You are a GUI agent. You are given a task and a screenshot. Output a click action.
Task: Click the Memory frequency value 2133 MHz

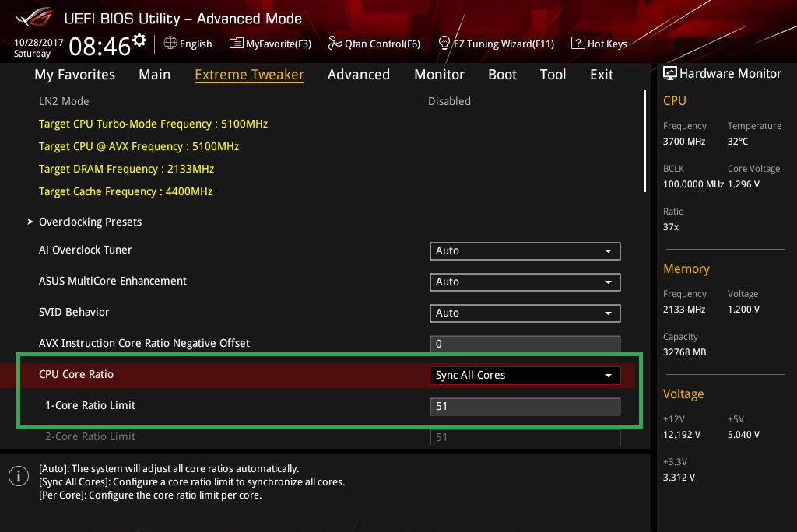[x=684, y=310]
